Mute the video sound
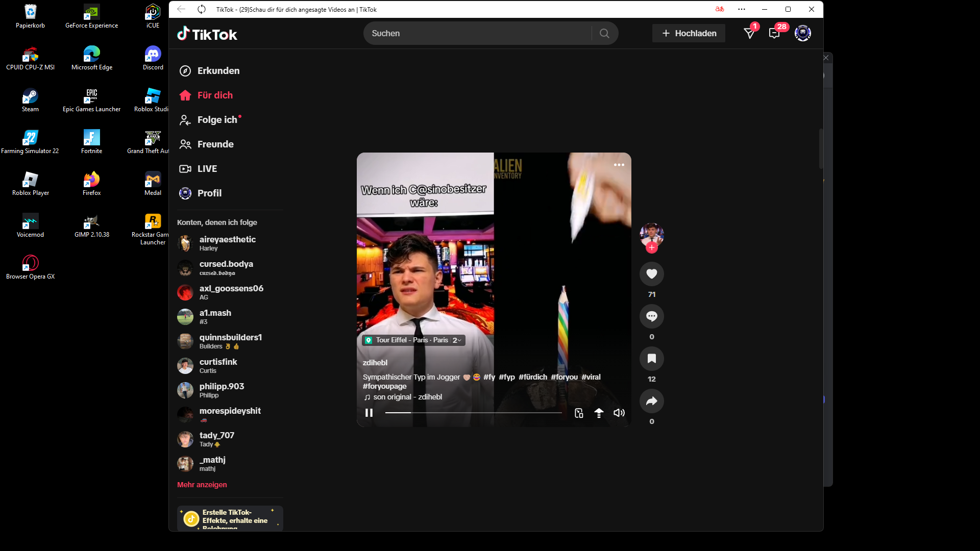Screen dimensions: 980x551 pyautogui.click(x=619, y=413)
